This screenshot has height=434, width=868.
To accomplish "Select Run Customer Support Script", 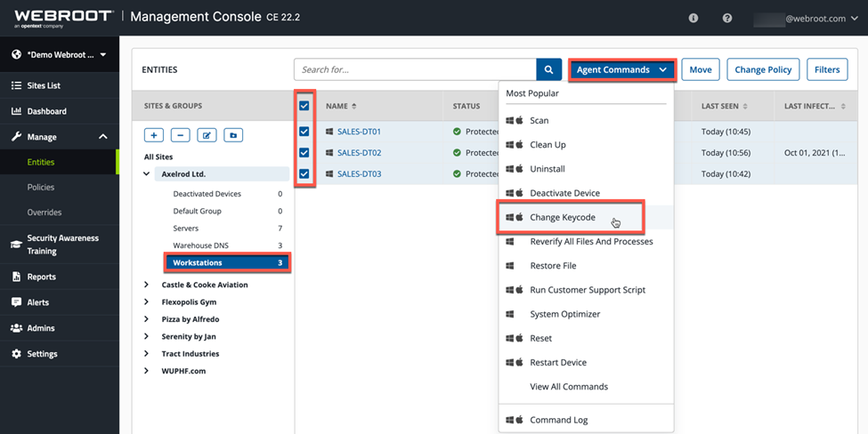I will 586,290.
